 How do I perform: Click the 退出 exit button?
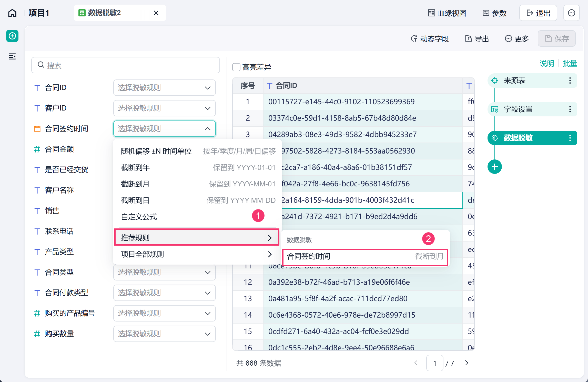(x=538, y=13)
